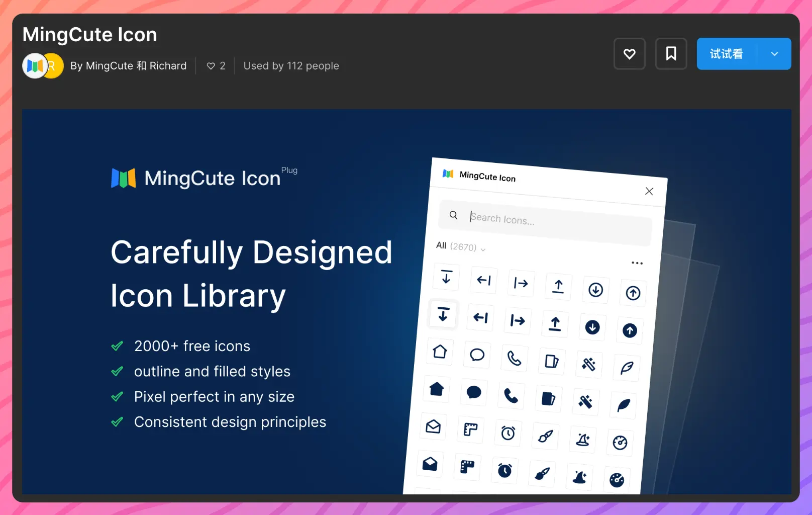Select the filled leaf icon
Screen dimensions: 812x515
click(624, 405)
